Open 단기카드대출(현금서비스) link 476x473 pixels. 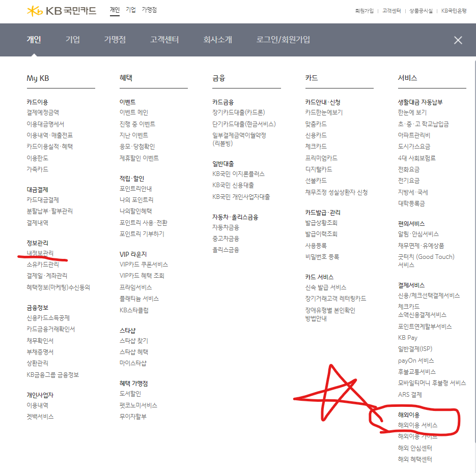coord(244,124)
